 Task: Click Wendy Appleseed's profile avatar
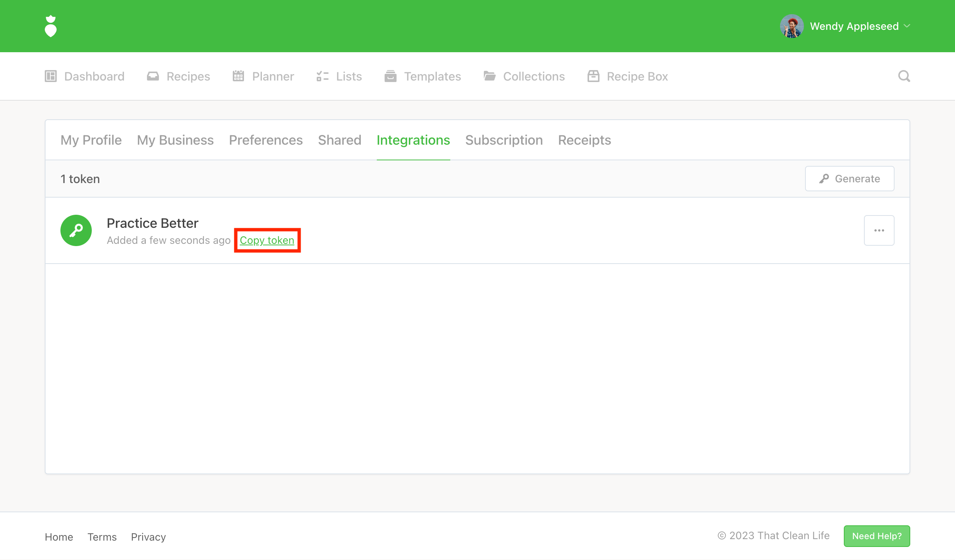click(791, 26)
